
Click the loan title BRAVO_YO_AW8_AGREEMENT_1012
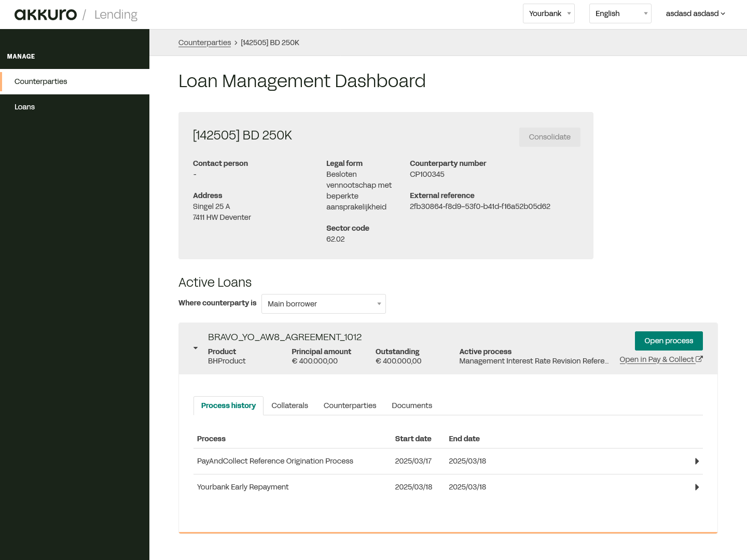[x=285, y=337]
